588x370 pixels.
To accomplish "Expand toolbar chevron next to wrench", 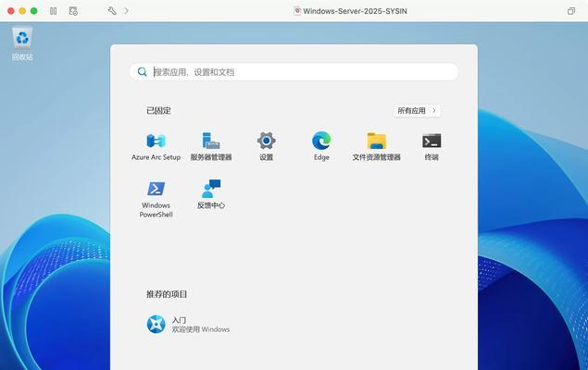I will tap(126, 11).
